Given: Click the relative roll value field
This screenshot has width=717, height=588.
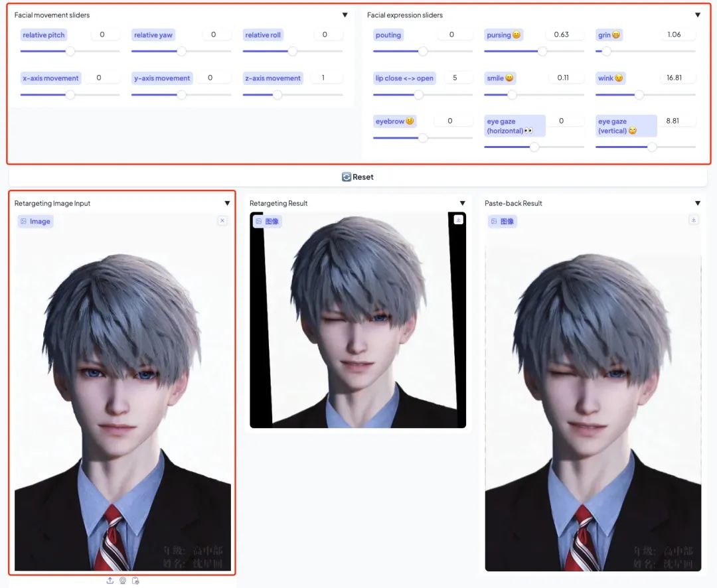Looking at the screenshot, I should [328, 35].
